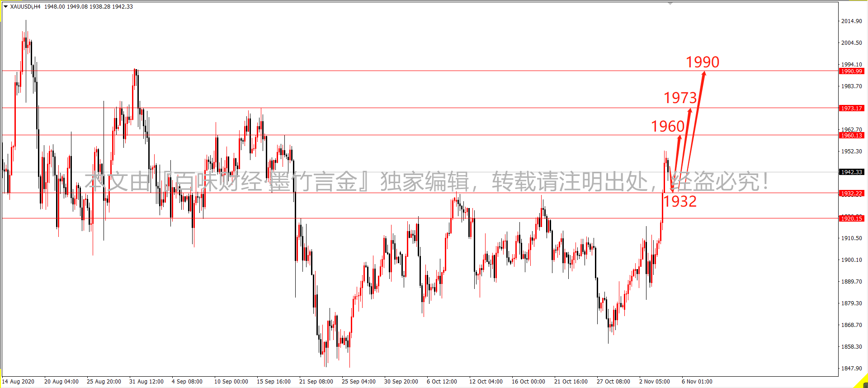The width and height of the screenshot is (868, 388).
Task: Click the 31 Aug 12:00 time label
Action: point(146,382)
